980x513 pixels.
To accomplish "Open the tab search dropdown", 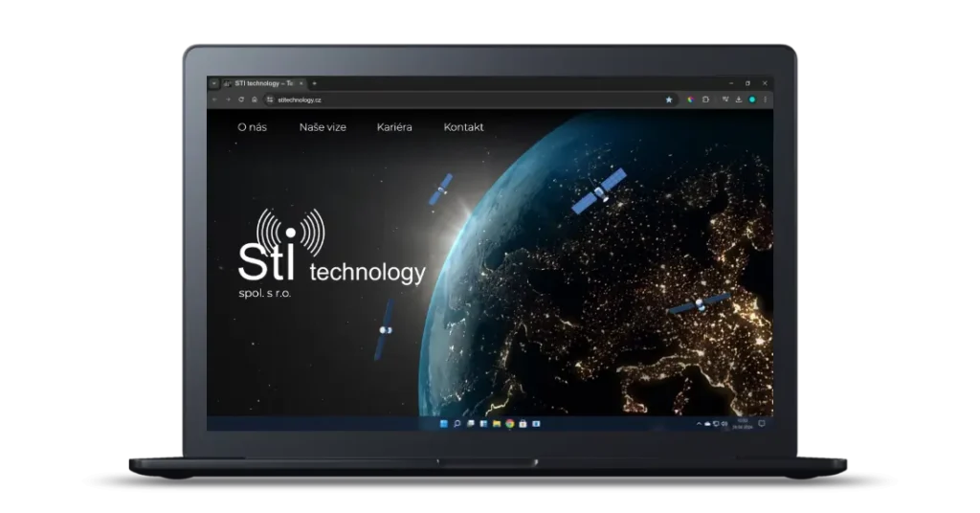I will (213, 83).
